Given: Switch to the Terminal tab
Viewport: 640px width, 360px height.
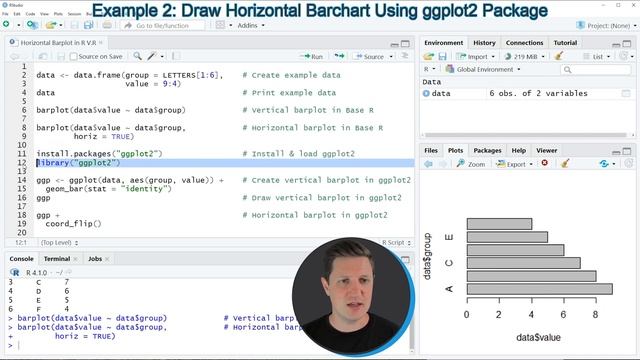Looking at the screenshot, I should [57, 259].
